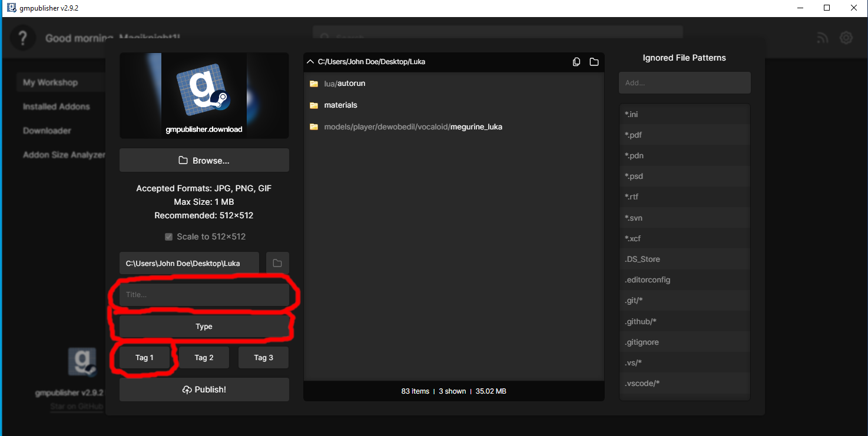Pick the addon folder using the folder button beside the path field
The width and height of the screenshot is (868, 436).
pyautogui.click(x=277, y=263)
